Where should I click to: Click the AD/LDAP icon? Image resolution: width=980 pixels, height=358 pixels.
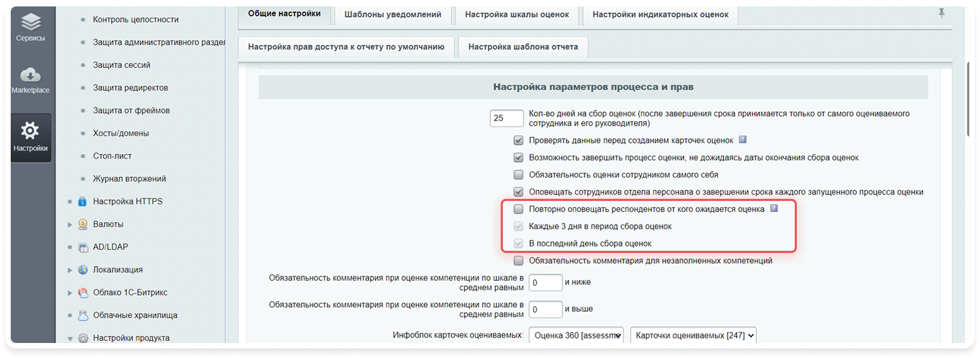click(83, 247)
